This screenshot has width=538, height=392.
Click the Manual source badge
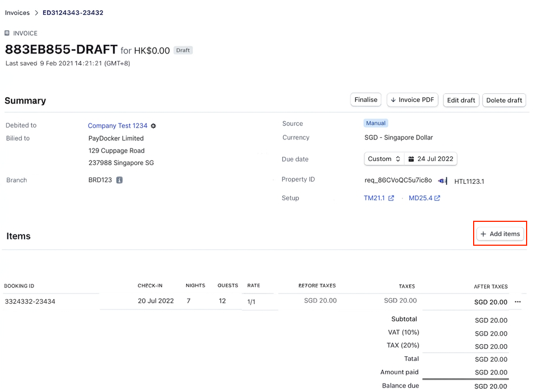click(x=376, y=123)
